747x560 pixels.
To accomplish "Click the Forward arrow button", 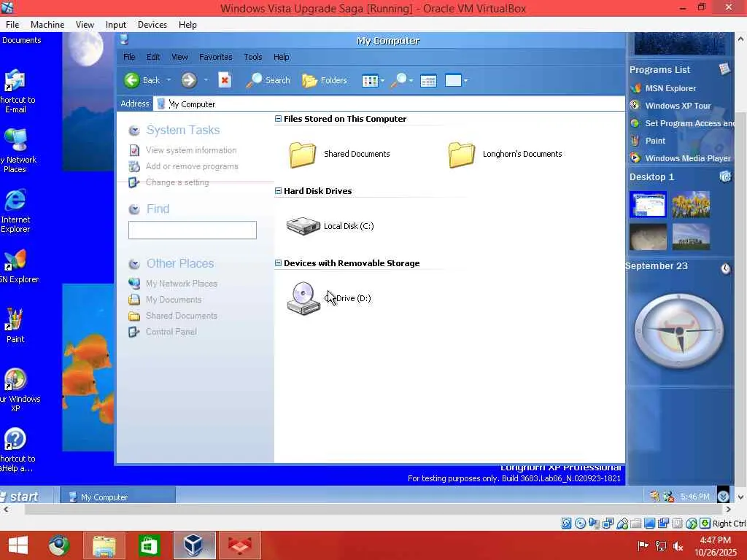I will pyautogui.click(x=189, y=80).
